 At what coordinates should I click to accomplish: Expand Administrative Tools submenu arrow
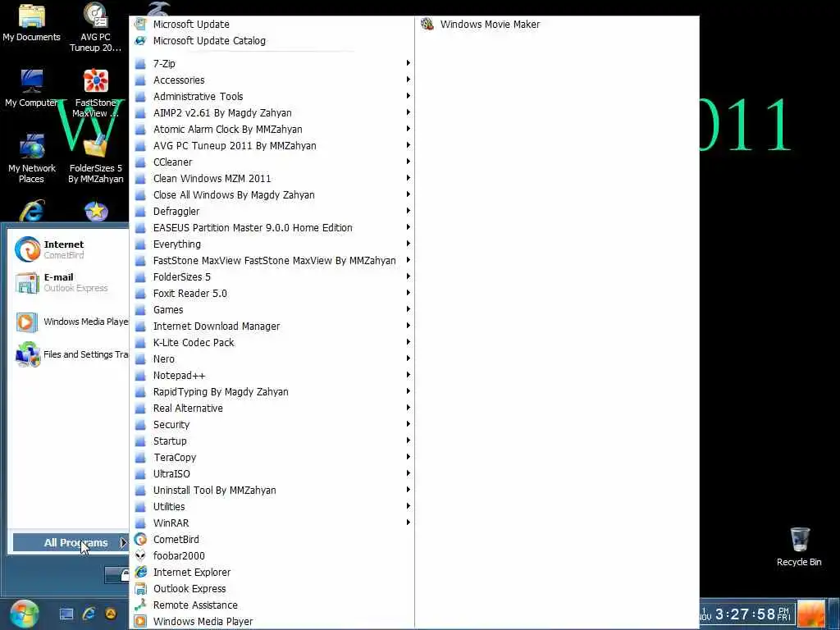[x=409, y=97]
